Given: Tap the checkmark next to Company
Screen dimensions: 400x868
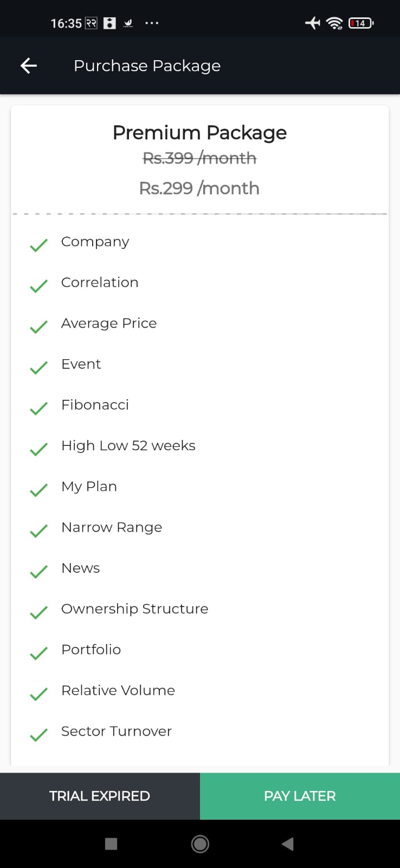Looking at the screenshot, I should (38, 245).
